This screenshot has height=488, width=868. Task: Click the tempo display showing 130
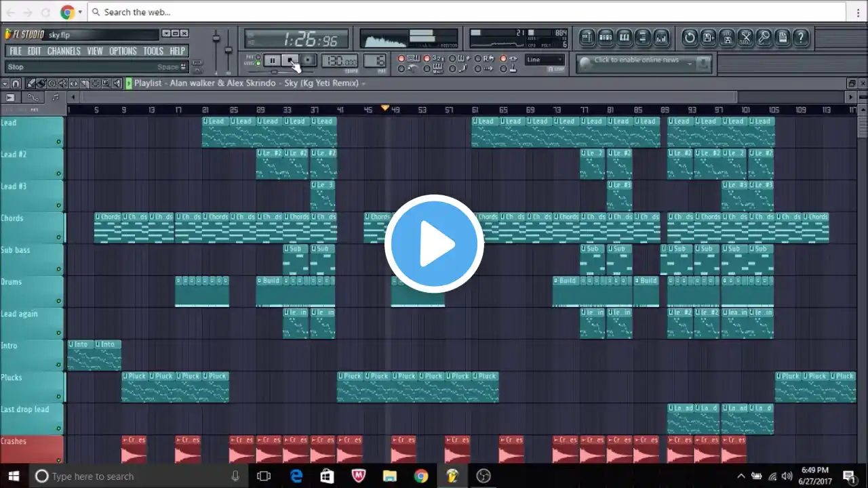(340, 61)
